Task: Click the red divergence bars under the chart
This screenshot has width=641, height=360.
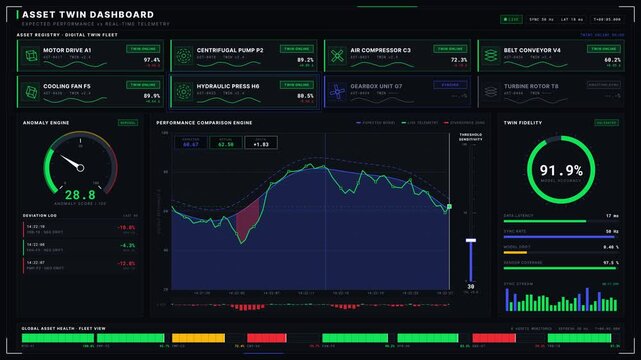Action: (x=311, y=306)
